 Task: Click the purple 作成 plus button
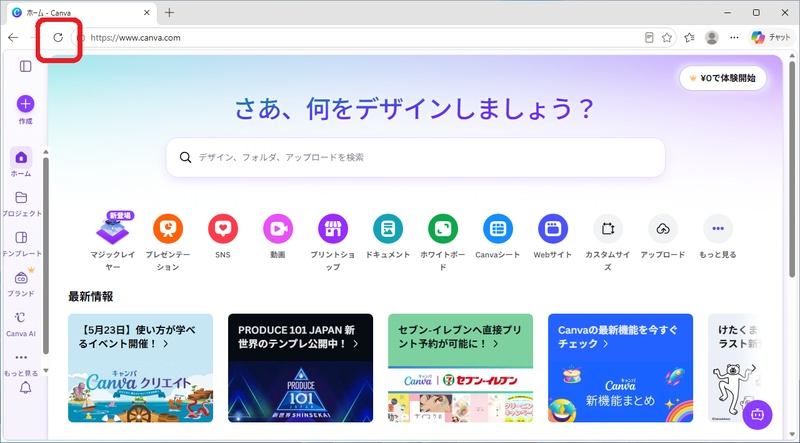click(x=26, y=104)
